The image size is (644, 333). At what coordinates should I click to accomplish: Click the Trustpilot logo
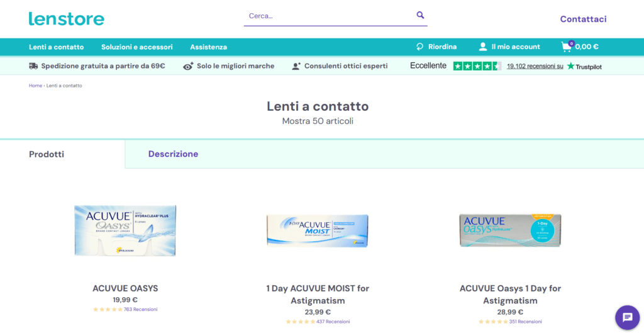(584, 66)
